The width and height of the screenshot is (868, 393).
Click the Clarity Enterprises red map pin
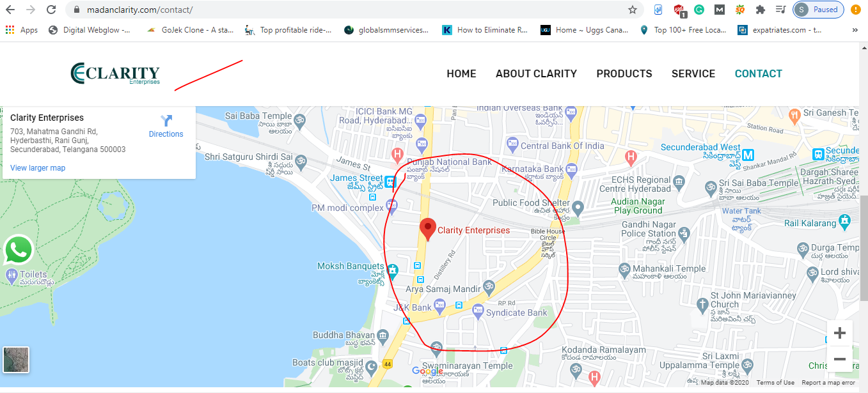click(x=428, y=229)
